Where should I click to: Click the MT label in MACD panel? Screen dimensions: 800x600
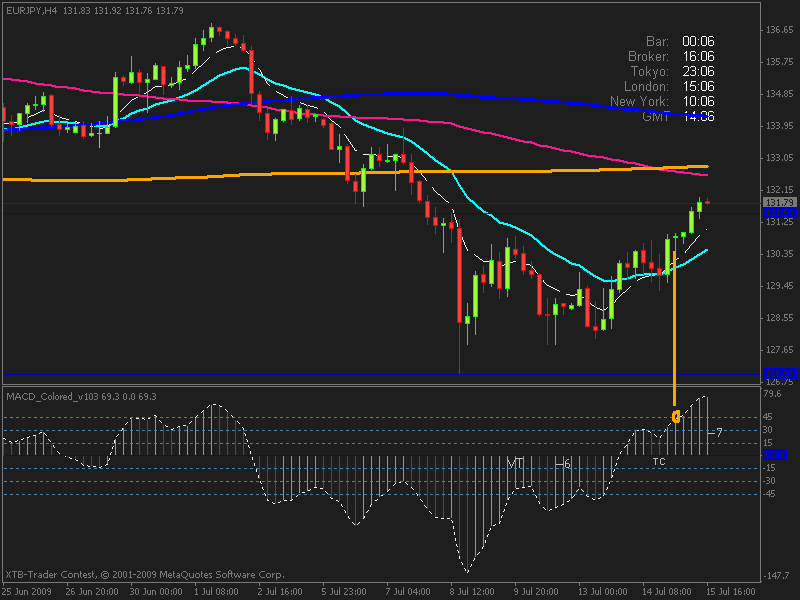tap(515, 464)
